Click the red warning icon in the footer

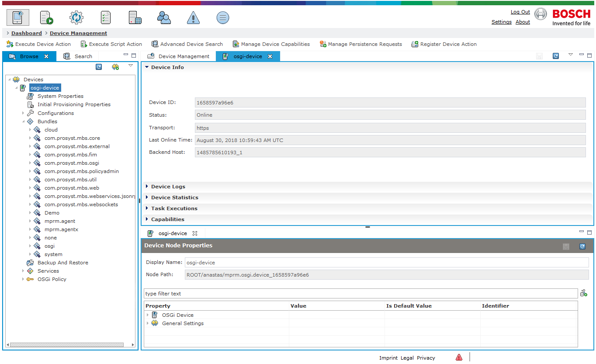[459, 357]
